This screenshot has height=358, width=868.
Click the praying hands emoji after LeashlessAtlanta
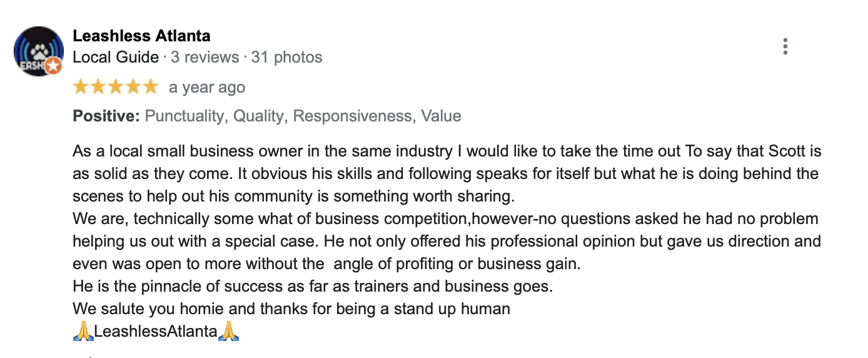click(229, 332)
